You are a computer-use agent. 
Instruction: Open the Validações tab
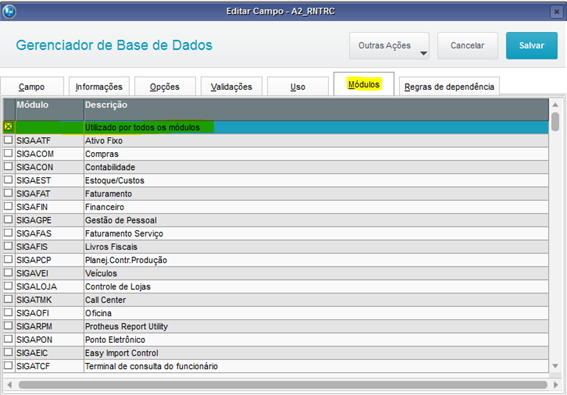[231, 86]
